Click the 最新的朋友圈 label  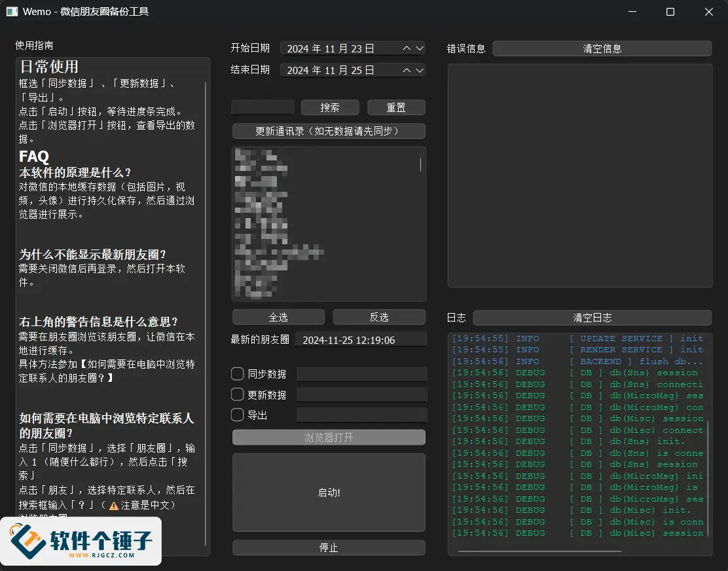tap(260, 339)
